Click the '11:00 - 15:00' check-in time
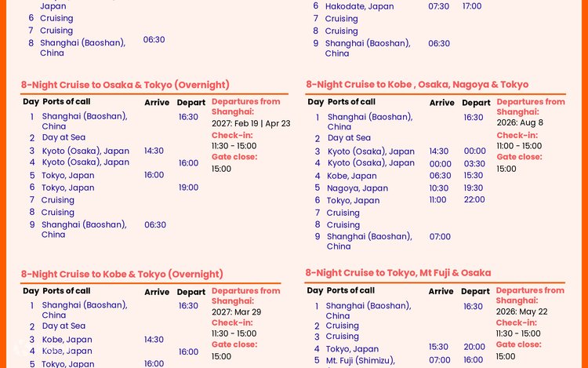Screen dimensions: 588x368 point(519,146)
